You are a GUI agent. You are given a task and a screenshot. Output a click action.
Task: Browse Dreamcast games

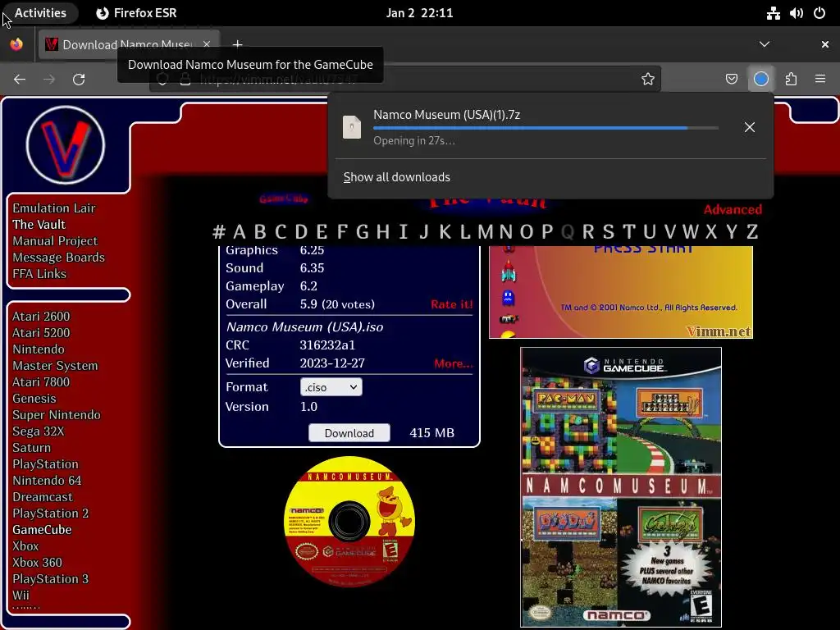pos(43,497)
